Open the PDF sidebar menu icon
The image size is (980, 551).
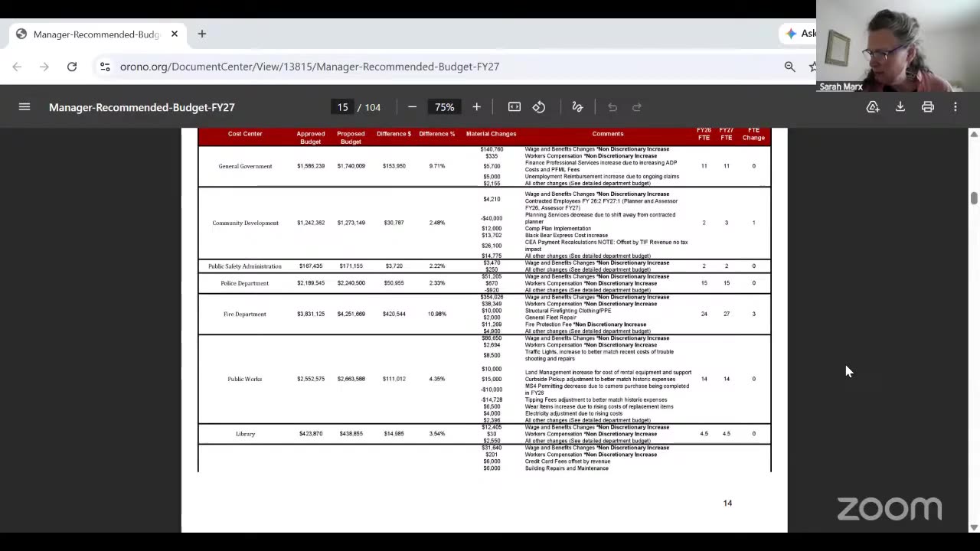tap(24, 107)
